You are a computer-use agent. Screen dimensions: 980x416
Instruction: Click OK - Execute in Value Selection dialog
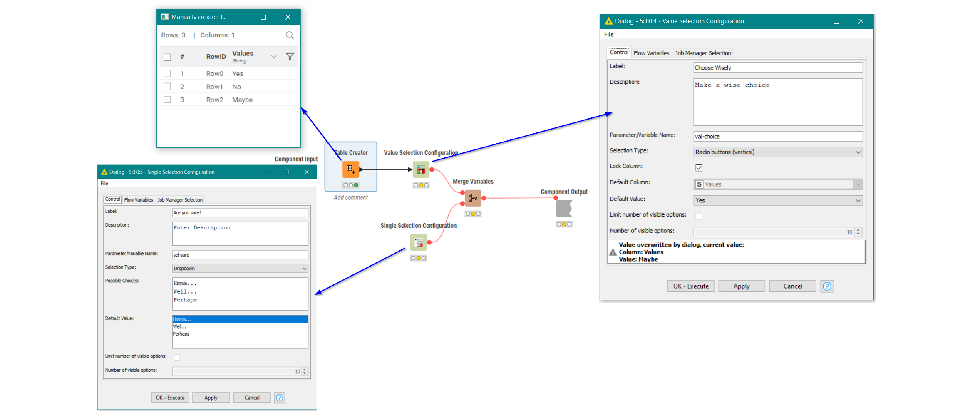690,286
